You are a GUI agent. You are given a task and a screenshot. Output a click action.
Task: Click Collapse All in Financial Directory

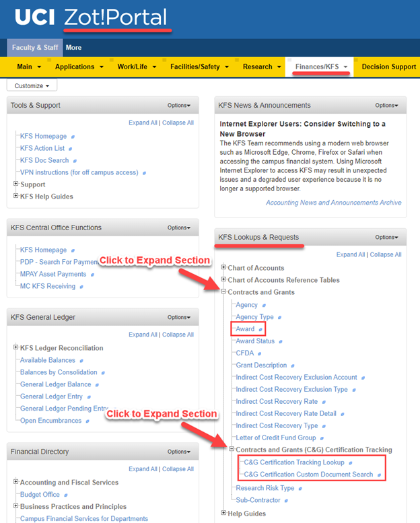click(x=178, y=469)
